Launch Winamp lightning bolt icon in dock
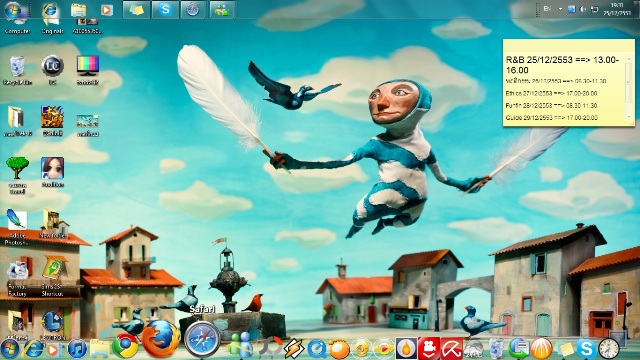Image resolution: width=640 pixels, height=360 pixels. click(x=294, y=349)
